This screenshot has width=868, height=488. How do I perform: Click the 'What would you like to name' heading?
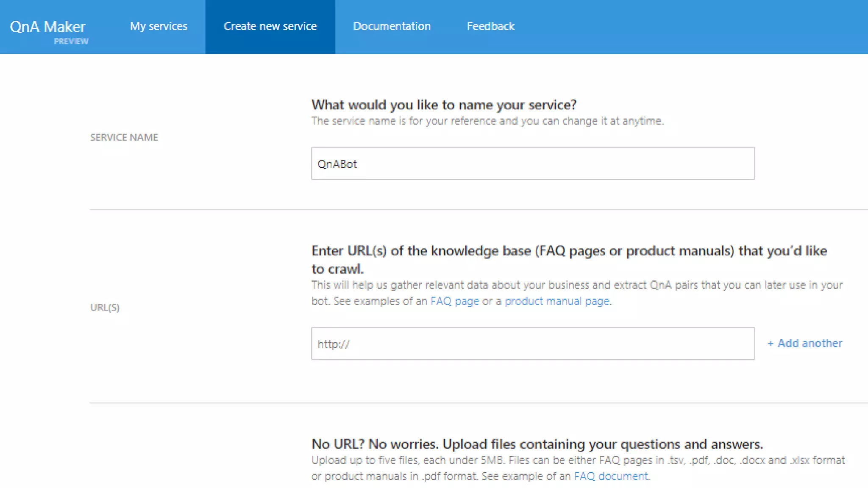click(444, 105)
